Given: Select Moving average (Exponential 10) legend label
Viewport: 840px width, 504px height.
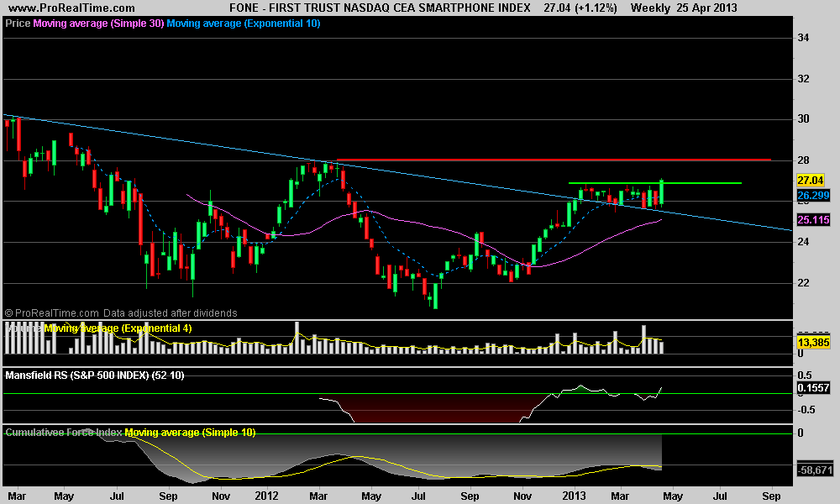Looking at the screenshot, I should coord(244,24).
